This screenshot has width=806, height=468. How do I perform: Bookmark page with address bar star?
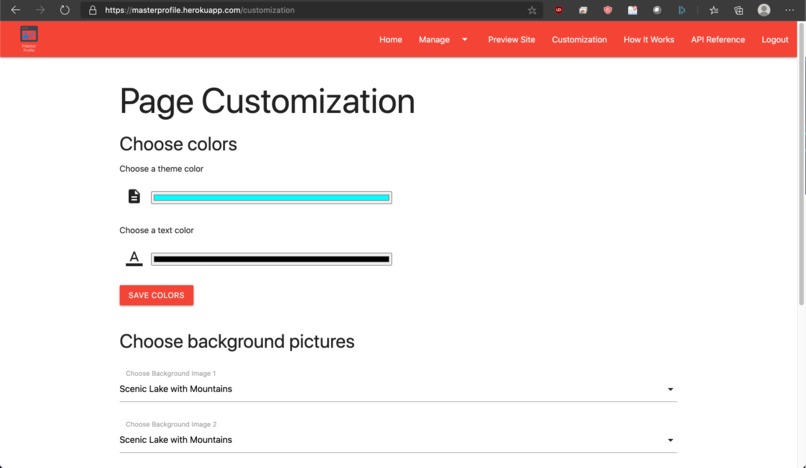532,10
